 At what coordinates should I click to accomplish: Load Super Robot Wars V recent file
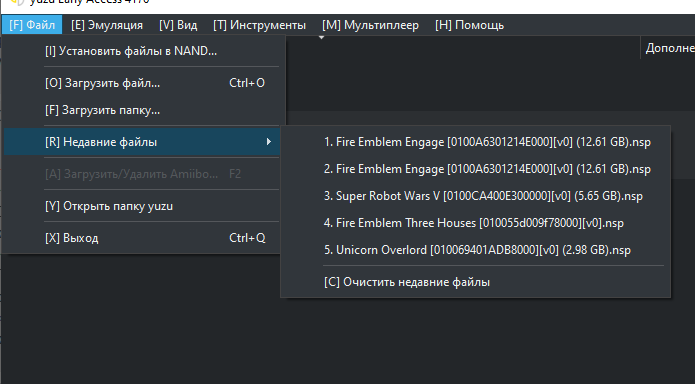point(476,196)
